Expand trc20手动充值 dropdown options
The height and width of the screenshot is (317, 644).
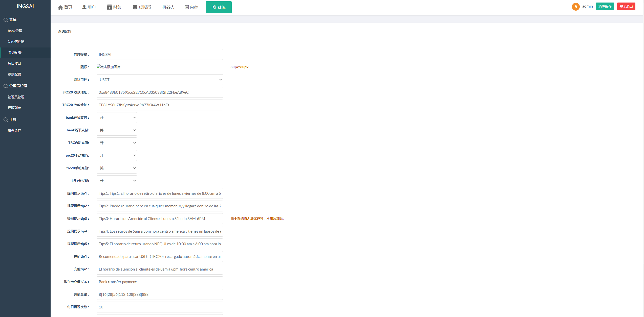click(116, 168)
